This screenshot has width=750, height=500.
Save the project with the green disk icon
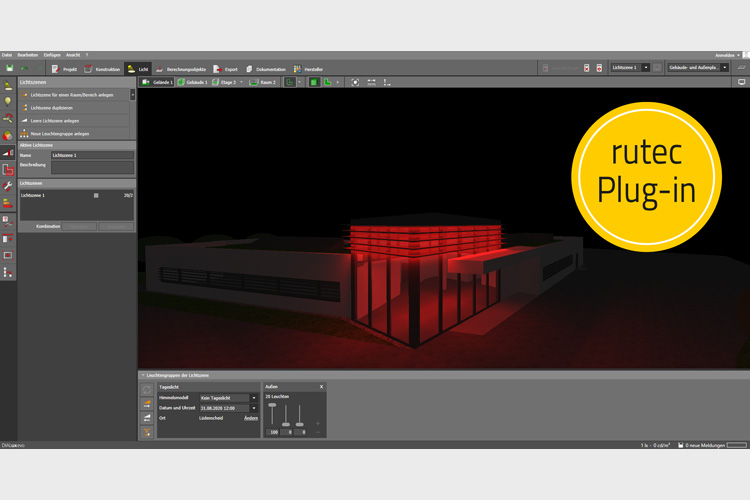10,68
